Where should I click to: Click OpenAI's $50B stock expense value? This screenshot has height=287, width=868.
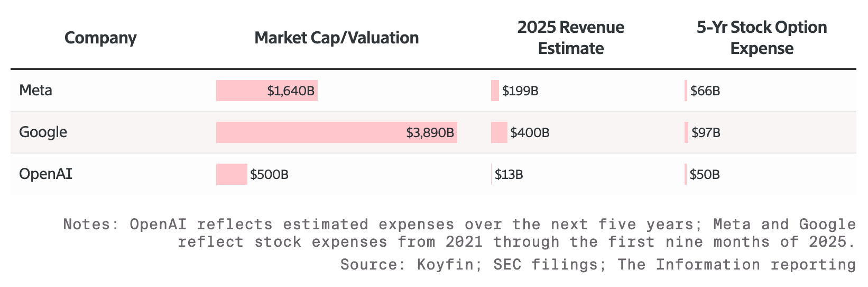(704, 174)
